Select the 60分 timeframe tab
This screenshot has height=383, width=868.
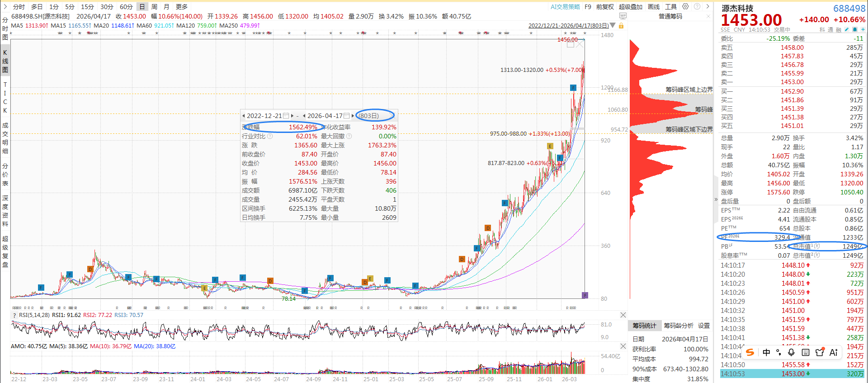click(x=126, y=7)
